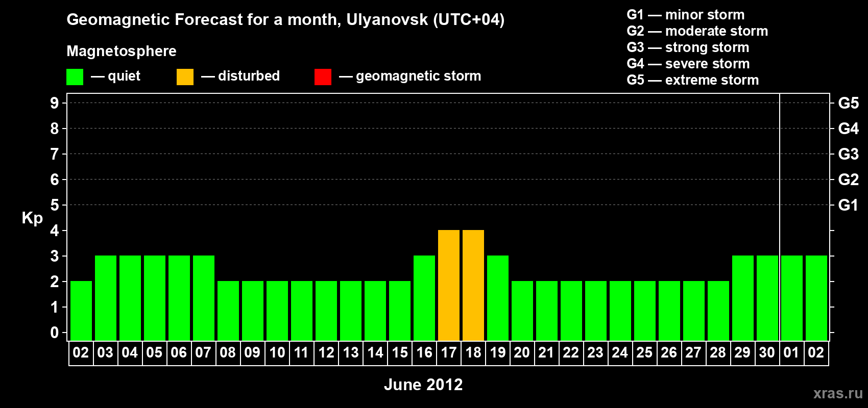Click the Kp value 5 on the axis
Viewport: 868px width, 408px height.
click(55, 205)
